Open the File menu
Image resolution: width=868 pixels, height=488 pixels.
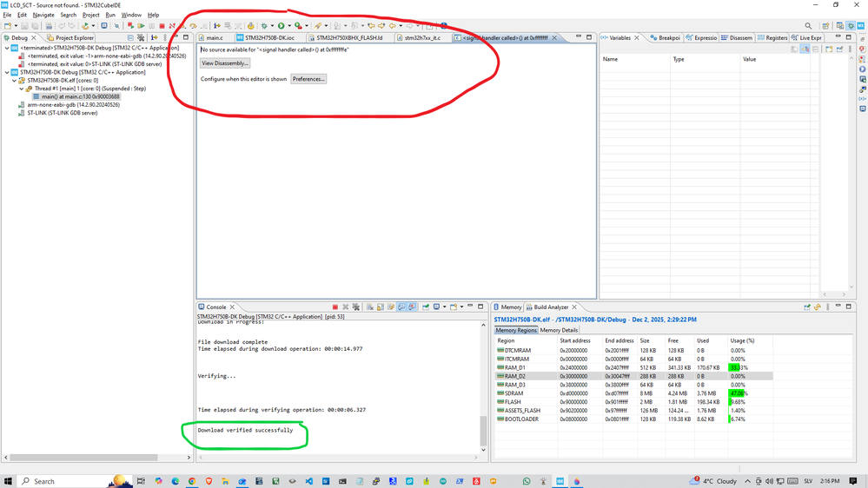7,15
